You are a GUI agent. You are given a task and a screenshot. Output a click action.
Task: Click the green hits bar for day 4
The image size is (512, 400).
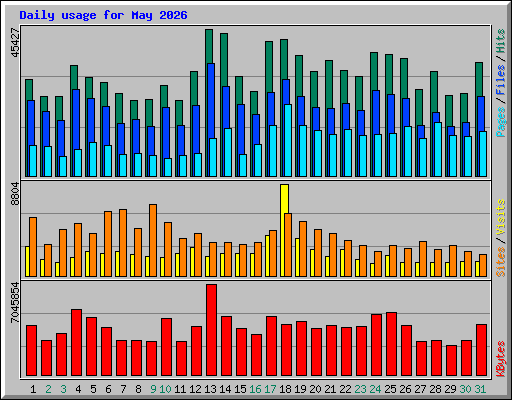(x=74, y=77)
